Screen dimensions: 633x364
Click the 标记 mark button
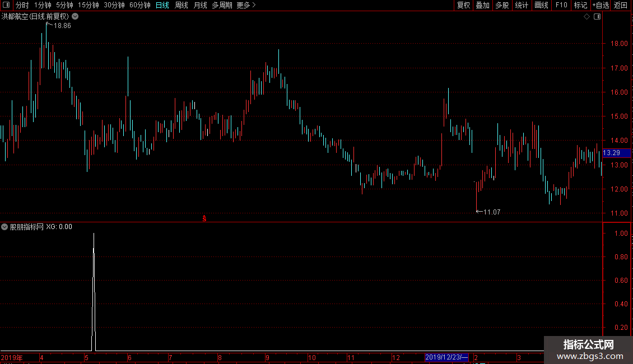click(x=580, y=5)
